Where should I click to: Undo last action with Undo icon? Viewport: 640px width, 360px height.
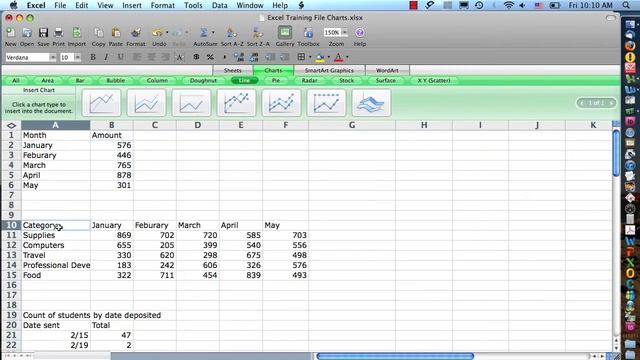tap(157, 33)
